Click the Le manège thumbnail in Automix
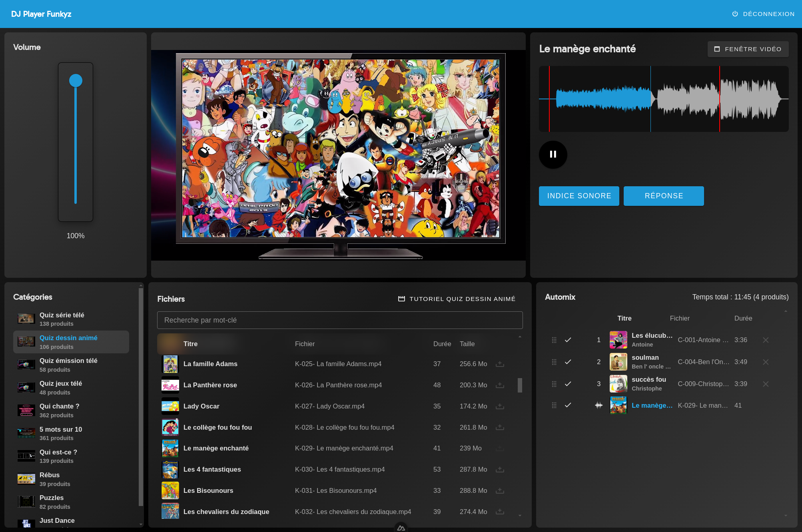 (618, 405)
